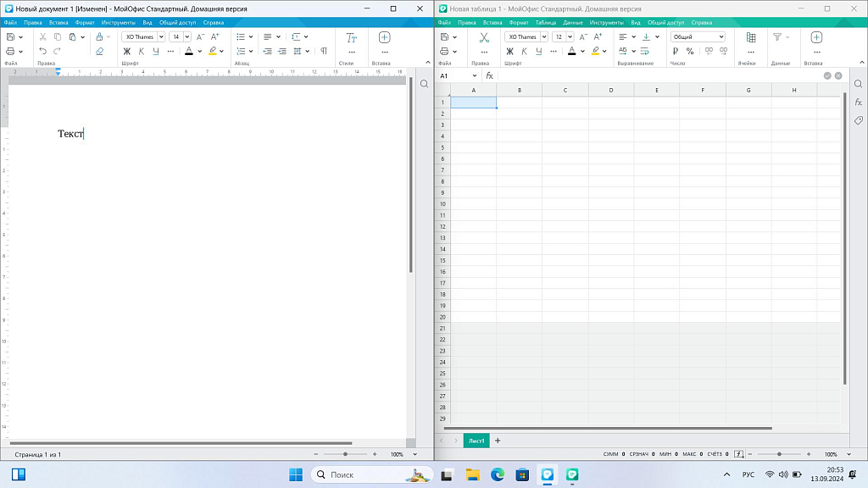Apply percent number format in spreadsheet

click(690, 51)
